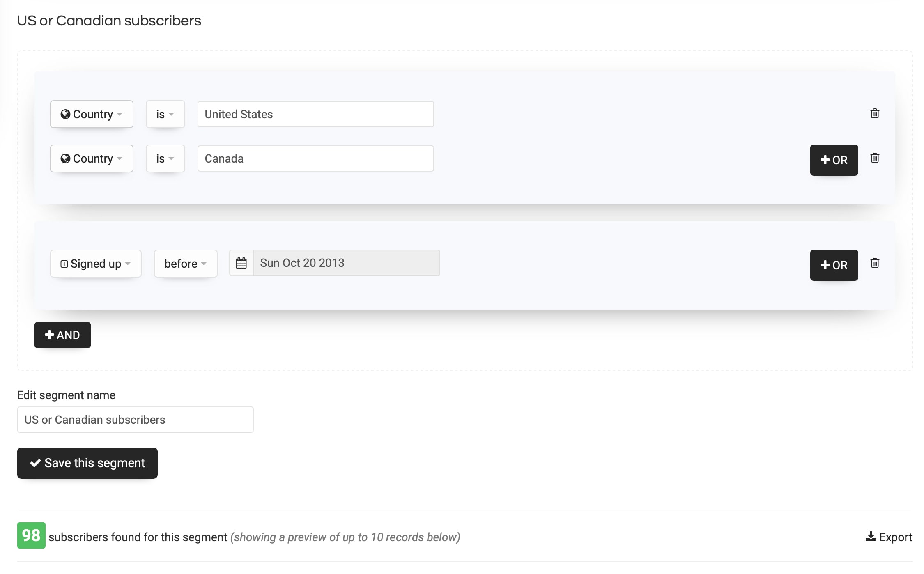Add OR condition to Signed up group

coord(834,265)
